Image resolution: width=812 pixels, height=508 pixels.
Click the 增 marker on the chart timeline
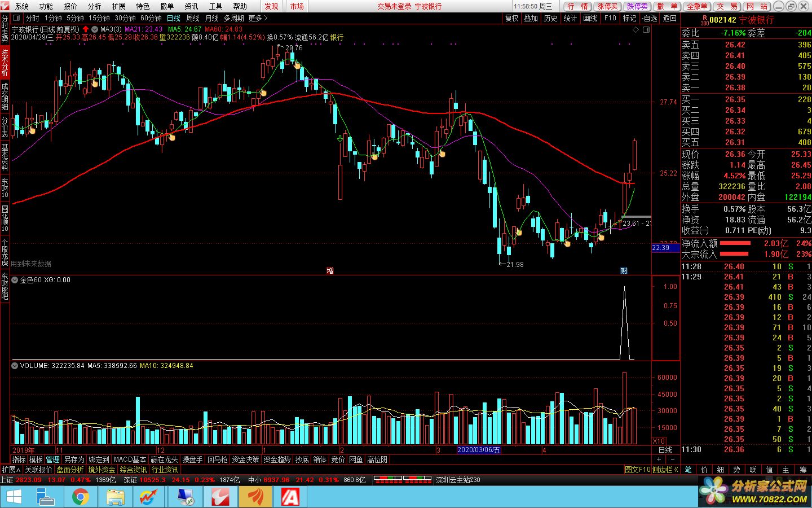[x=330, y=271]
